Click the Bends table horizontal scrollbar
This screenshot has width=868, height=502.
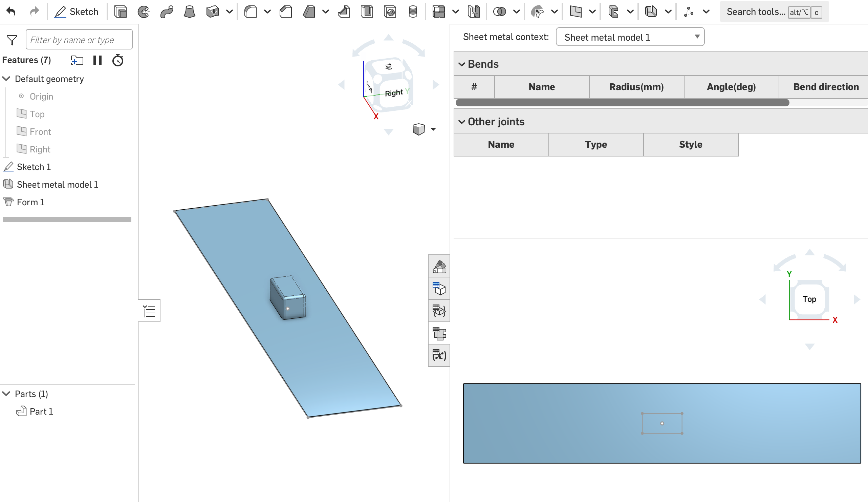click(622, 103)
